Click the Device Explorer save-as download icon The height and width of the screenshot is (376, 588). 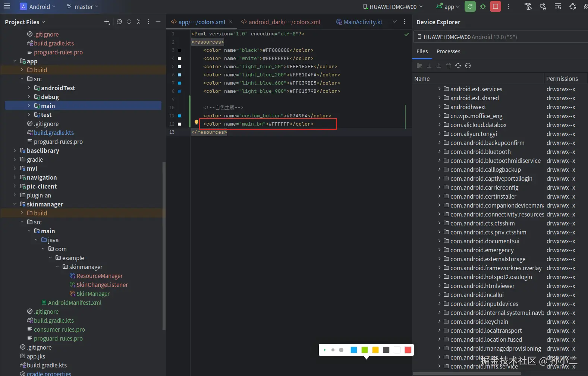(x=429, y=66)
